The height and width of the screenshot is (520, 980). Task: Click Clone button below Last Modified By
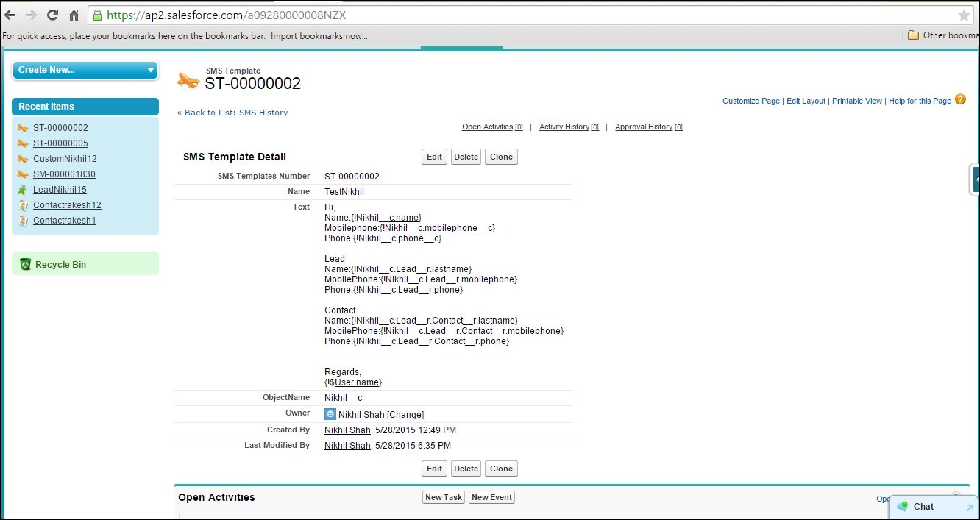(x=501, y=469)
